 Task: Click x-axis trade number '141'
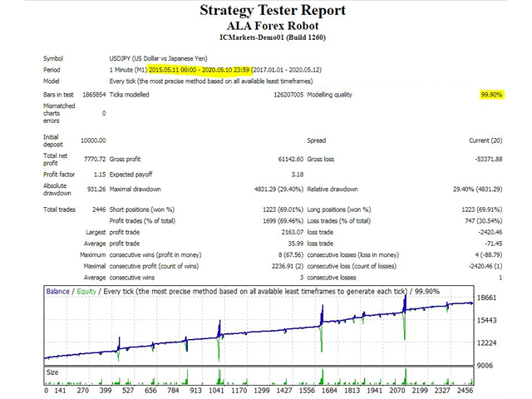pos(60,391)
